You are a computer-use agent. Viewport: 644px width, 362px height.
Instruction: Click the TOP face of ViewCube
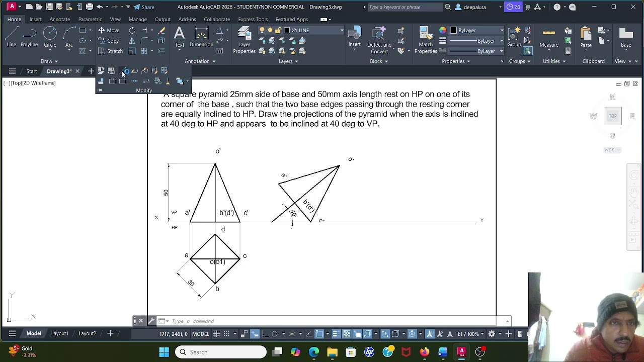613,116
